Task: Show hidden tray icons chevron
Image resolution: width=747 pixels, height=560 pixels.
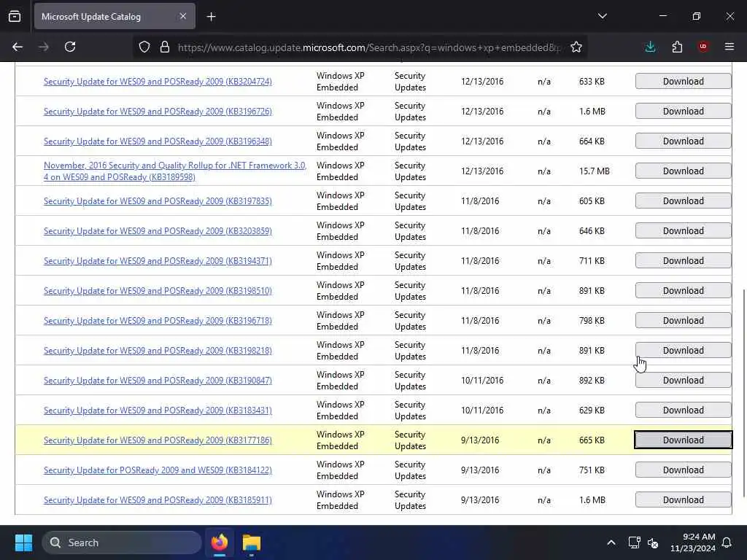Action: click(x=611, y=542)
